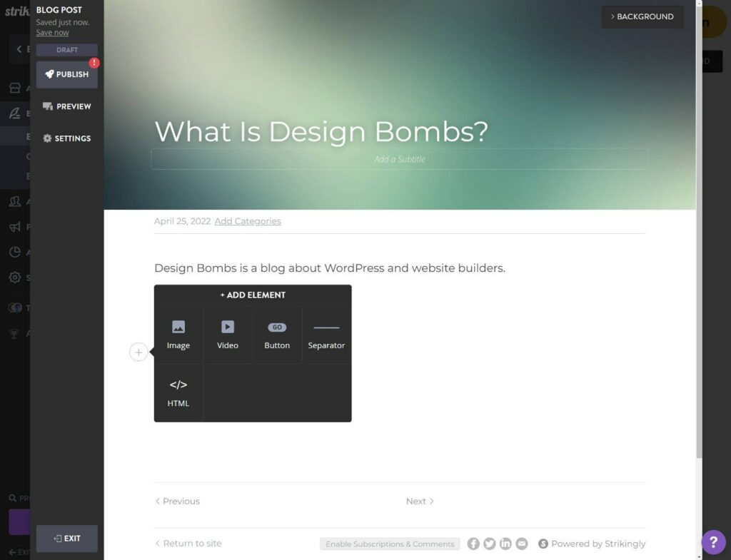Add an Image element
The width and height of the screenshot is (731, 560).
tap(178, 335)
